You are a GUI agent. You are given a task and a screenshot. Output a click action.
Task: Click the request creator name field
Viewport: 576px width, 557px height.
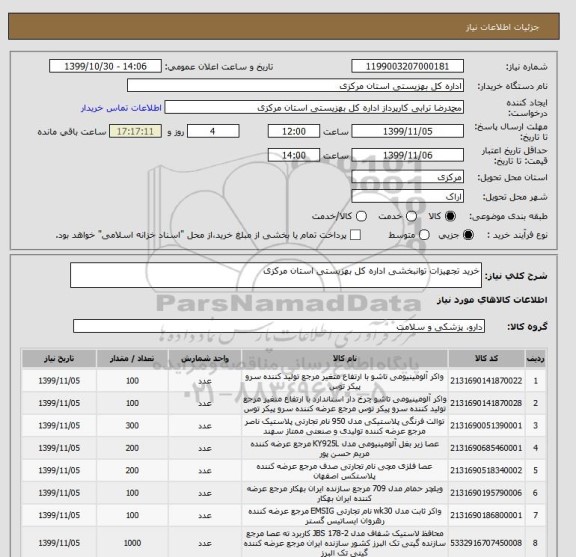pyautogui.click(x=314, y=108)
